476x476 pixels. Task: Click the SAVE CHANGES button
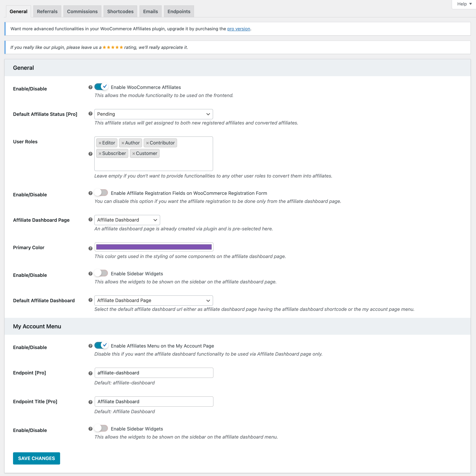36,458
